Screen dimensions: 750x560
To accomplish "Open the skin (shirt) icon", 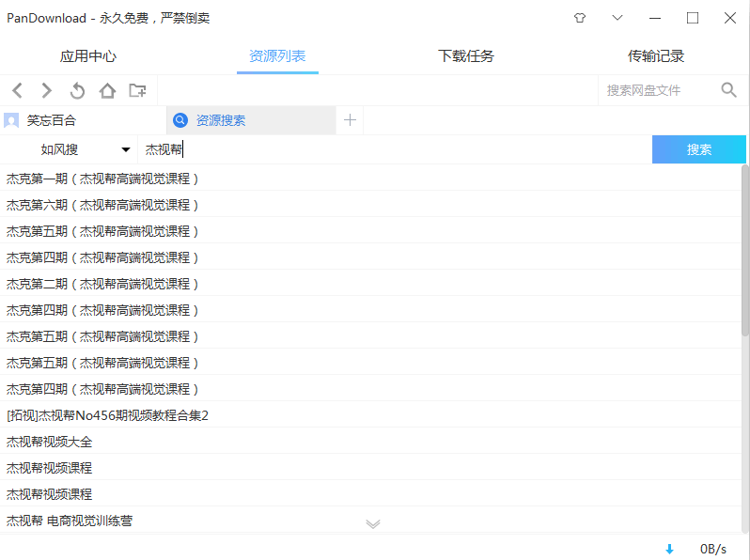I will [x=580, y=18].
